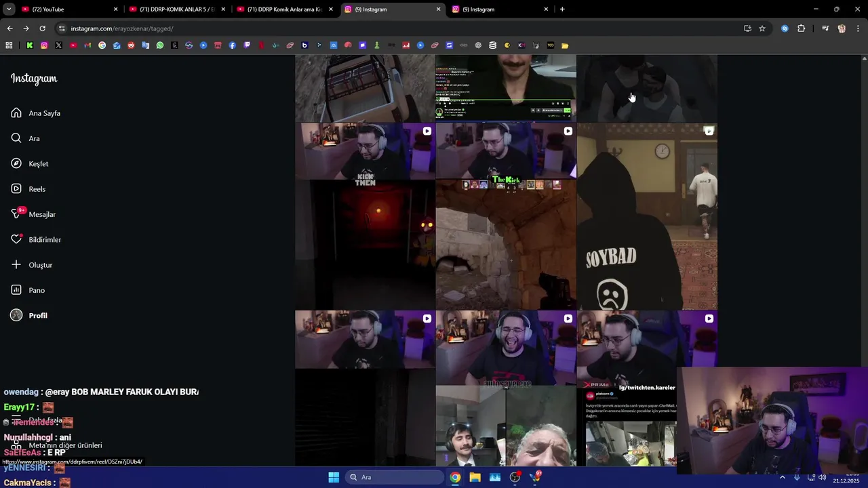Click the bar chart icon beside Pano

(x=16, y=290)
